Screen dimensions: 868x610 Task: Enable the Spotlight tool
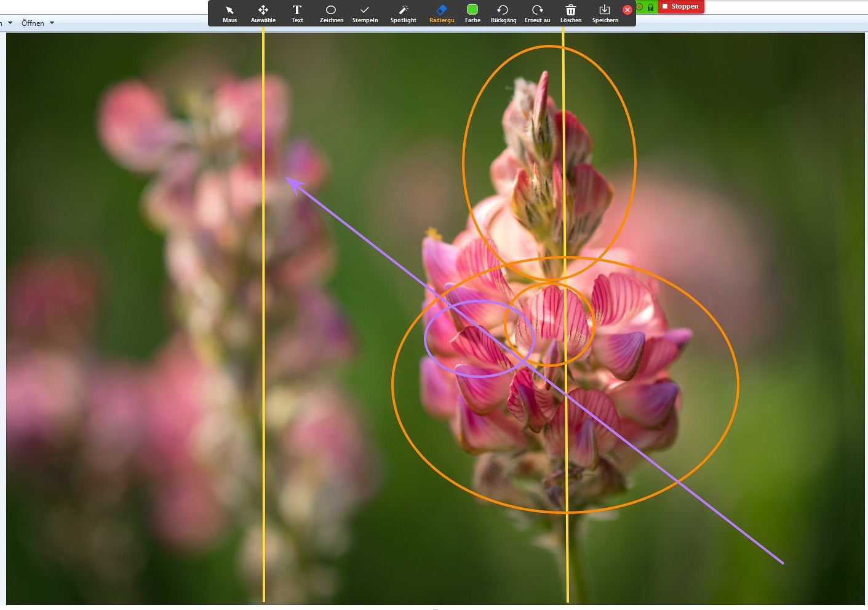(403, 14)
